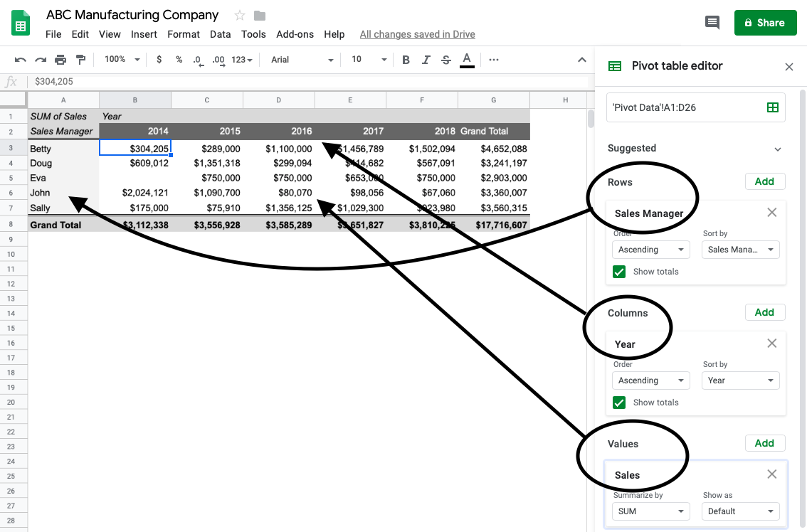Toggle Show totals for Sales Manager rows
The width and height of the screenshot is (807, 532).
click(618, 271)
